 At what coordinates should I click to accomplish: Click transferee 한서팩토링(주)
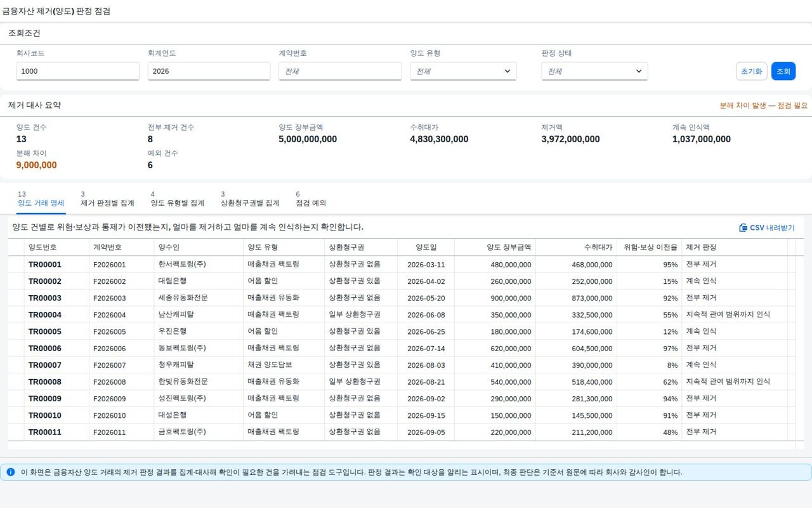pos(182,264)
